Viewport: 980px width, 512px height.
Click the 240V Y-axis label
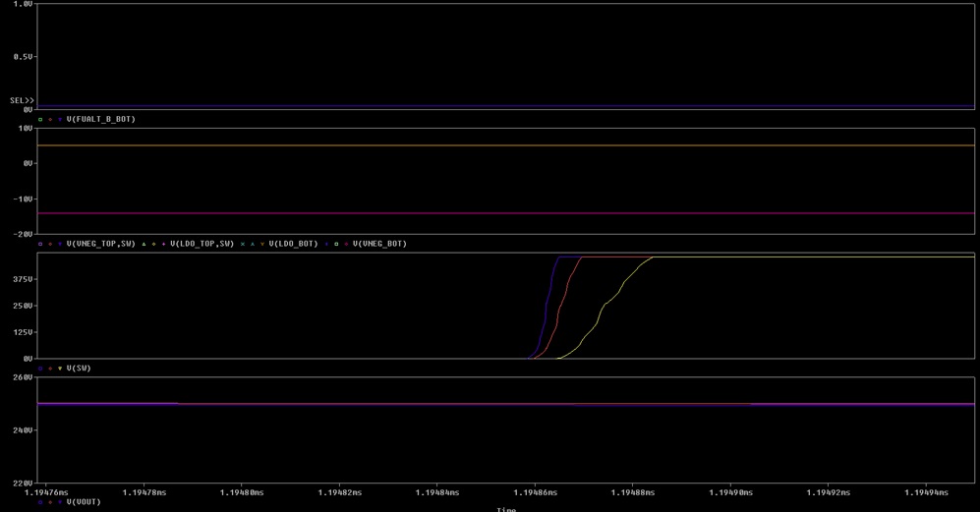click(x=23, y=430)
